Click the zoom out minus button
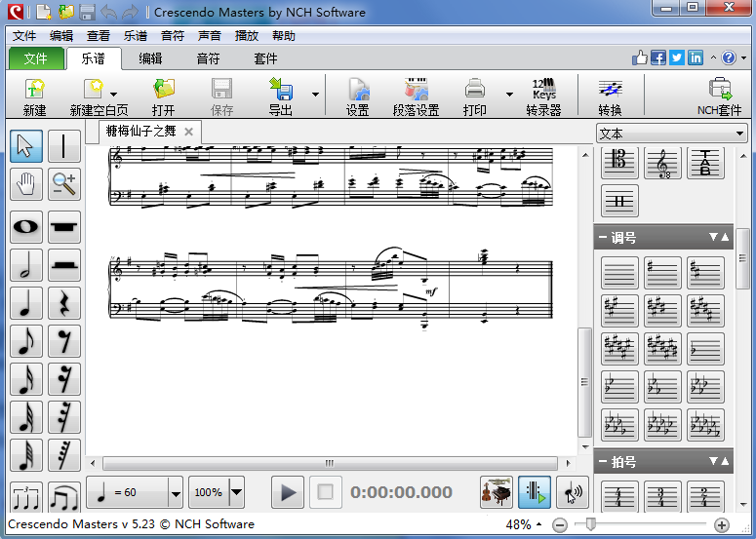This screenshot has width=756, height=539. 560,524
